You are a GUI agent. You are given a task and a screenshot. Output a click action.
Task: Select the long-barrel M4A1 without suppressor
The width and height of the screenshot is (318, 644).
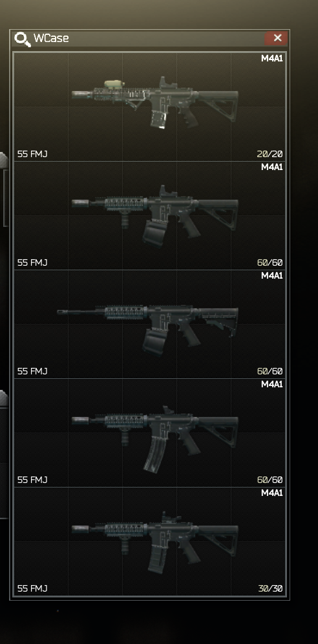pyautogui.click(x=150, y=324)
